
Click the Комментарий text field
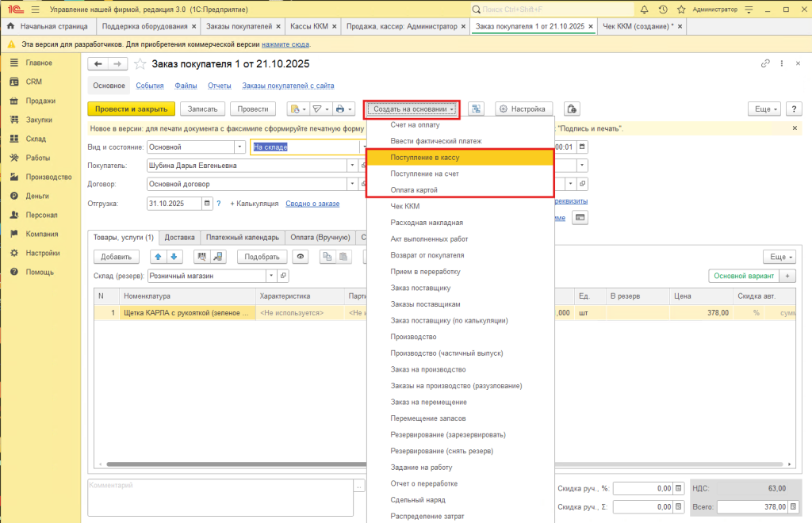pyautogui.click(x=220, y=497)
